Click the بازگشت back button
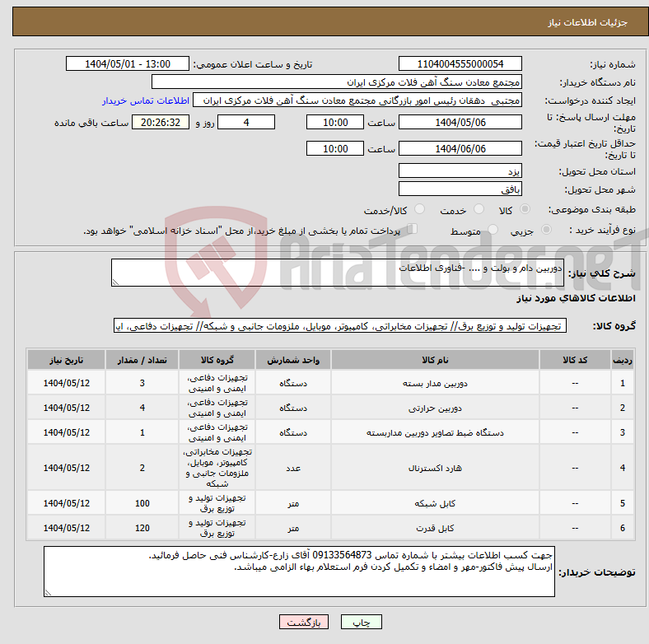The height and width of the screenshot is (644, 649). tap(304, 622)
